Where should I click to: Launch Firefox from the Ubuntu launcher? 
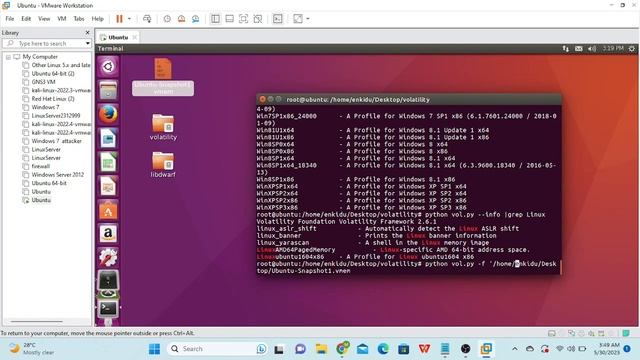click(108, 114)
